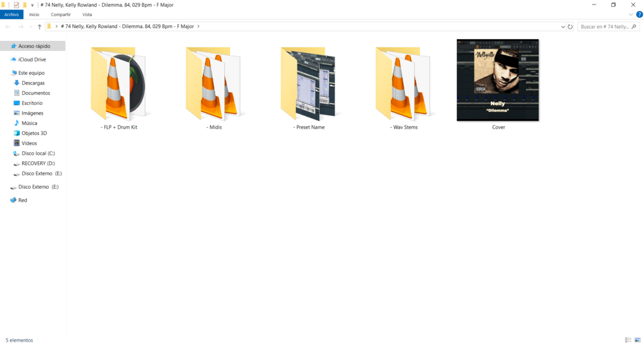Viewport: 644px width, 345px height.
Task: Click the search magnifier icon
Action: pyautogui.click(x=634, y=27)
